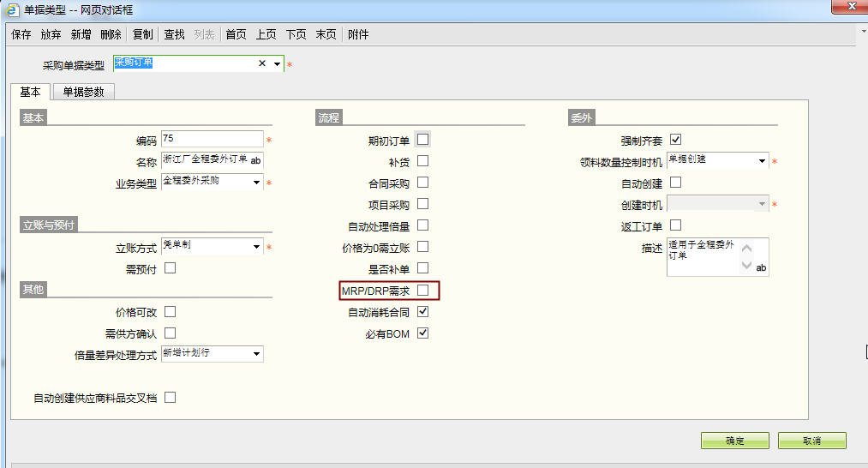Click the 取消 cancel button
Screen dimensions: 868x468
pyautogui.click(x=811, y=441)
